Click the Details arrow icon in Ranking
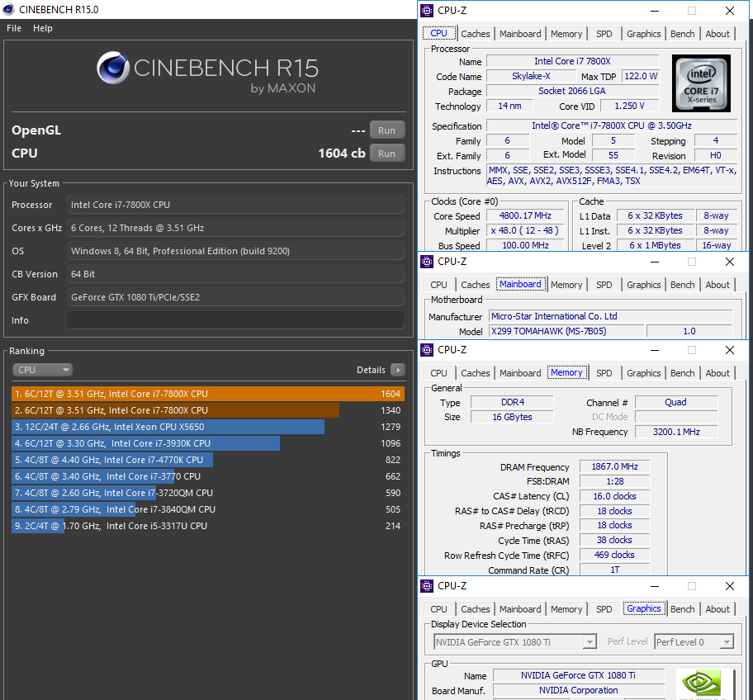Image resolution: width=753 pixels, height=700 pixels. [x=398, y=370]
